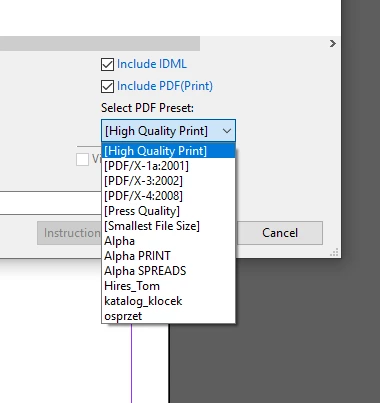Pick the [PDF/X-3:2002] preset
380x403 pixels.
click(168, 181)
